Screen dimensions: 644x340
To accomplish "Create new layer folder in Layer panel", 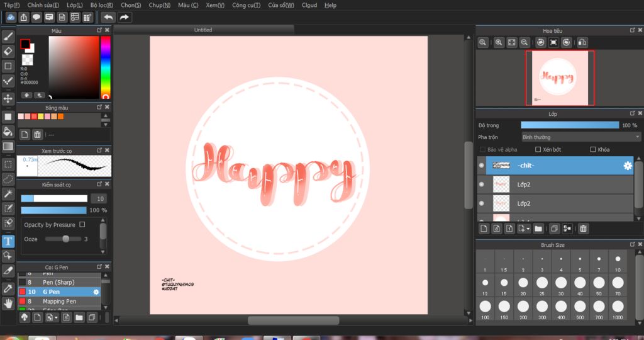I will (x=538, y=229).
